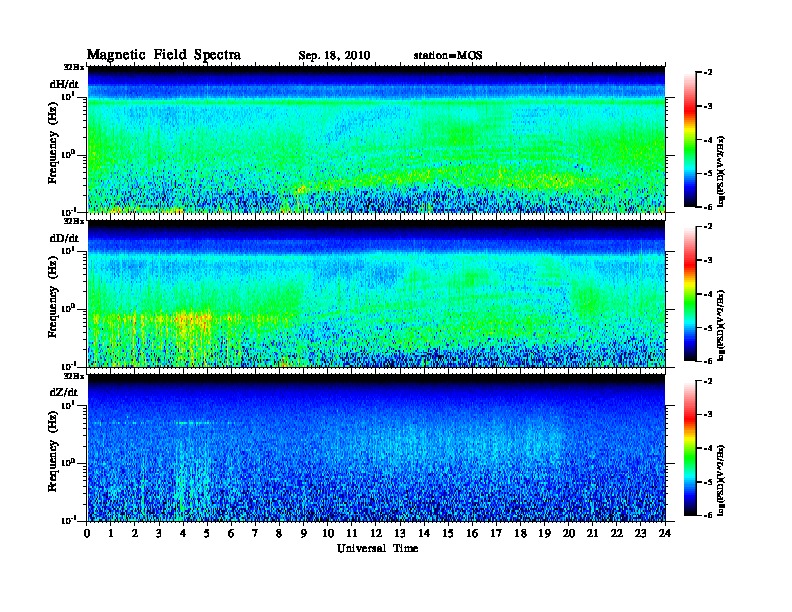Click the "-2" value on dZ/dt color bar
Viewport: 792px width, 612px height.
(708, 381)
